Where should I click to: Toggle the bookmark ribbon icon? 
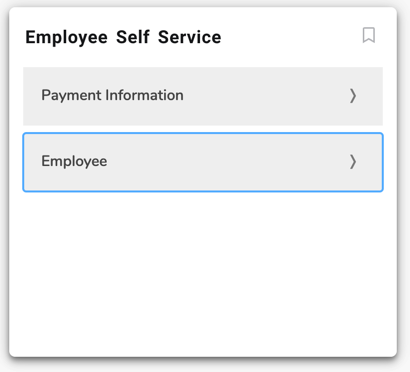click(x=369, y=35)
